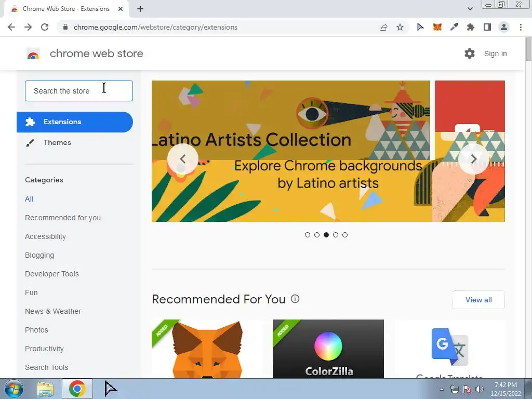This screenshot has width=532, height=399.
Task: Click the share page icon in address bar
Action: pyautogui.click(x=383, y=27)
